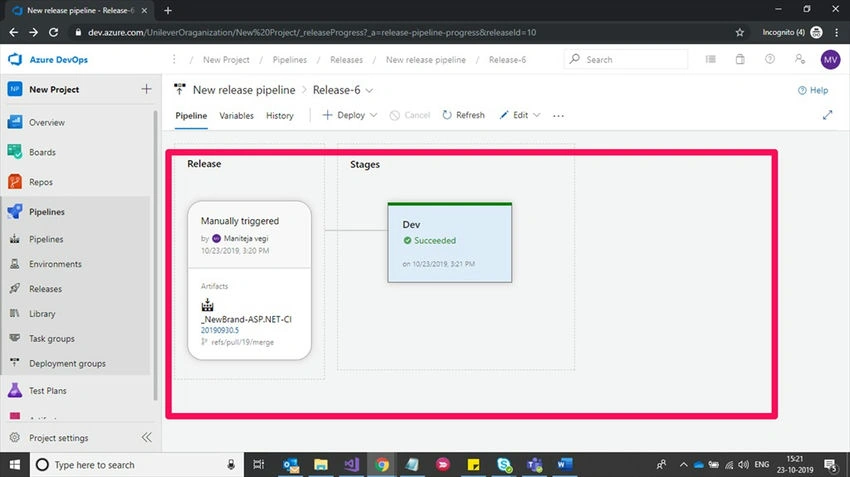Click Maniteja vegi user name
This screenshot has height=477, width=850.
[246, 238]
